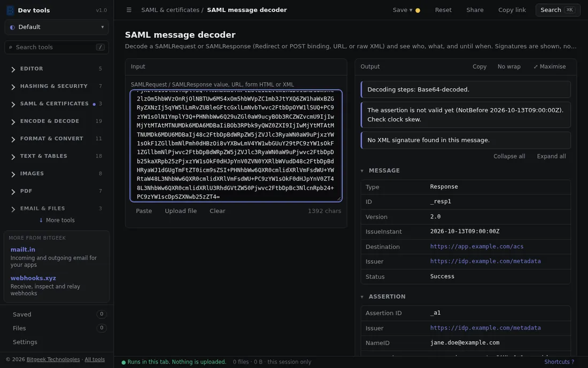This screenshot has height=368, width=588.
Task: Expand the EMAIL & FILES category
Action: click(57, 209)
